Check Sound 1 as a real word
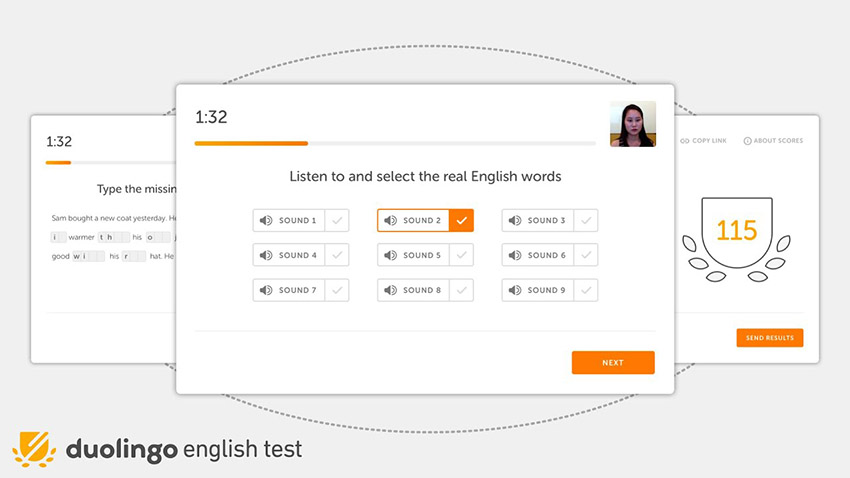 pyautogui.click(x=337, y=221)
